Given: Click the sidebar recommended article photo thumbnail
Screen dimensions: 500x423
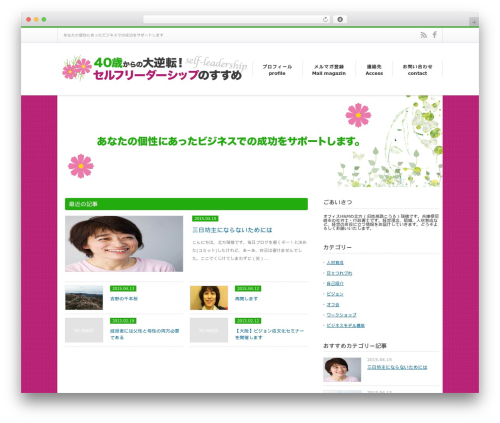Looking at the screenshot, I should click(342, 370).
